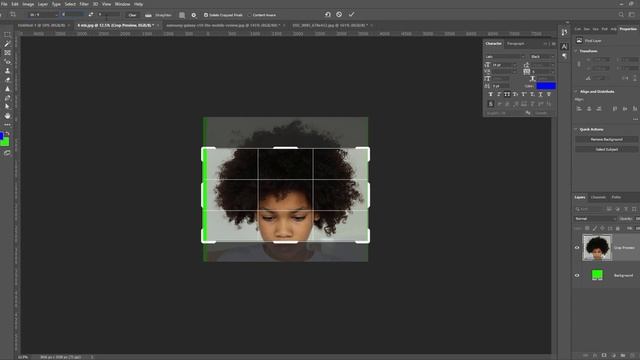Apply Underline in Character panel
Image resolution: width=640 pixels, height=360 pixels.
(x=540, y=94)
